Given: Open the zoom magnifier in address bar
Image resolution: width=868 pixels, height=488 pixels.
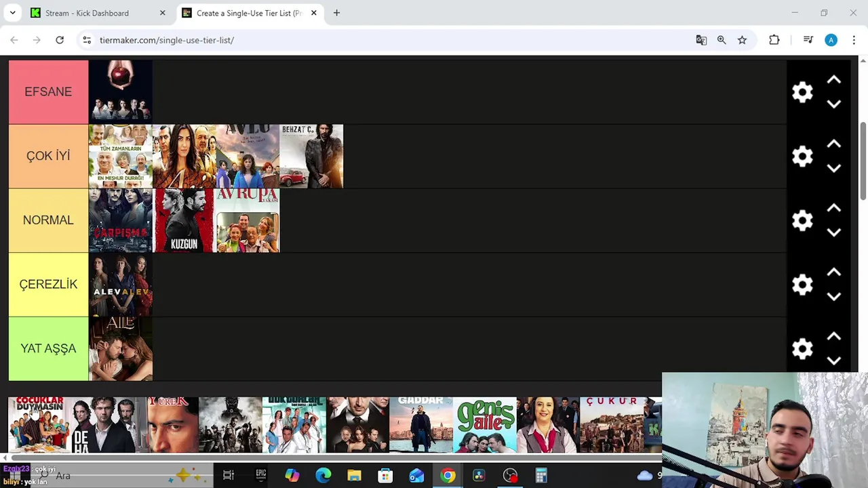Looking at the screenshot, I should (x=722, y=40).
